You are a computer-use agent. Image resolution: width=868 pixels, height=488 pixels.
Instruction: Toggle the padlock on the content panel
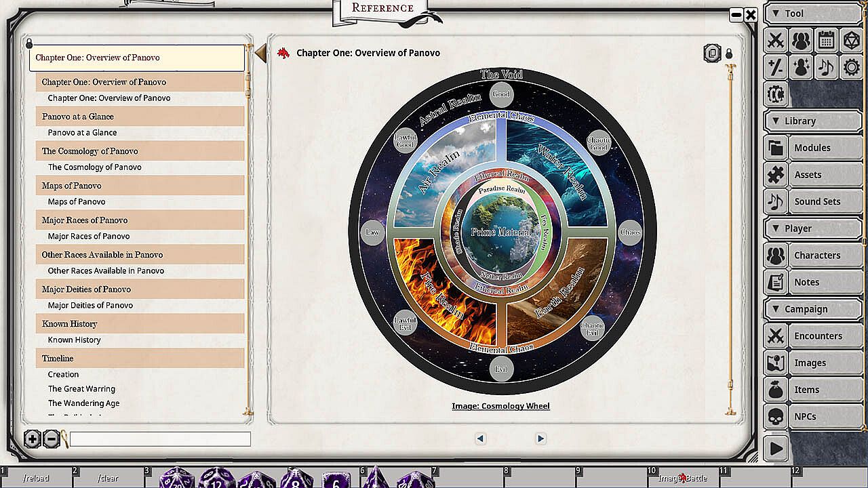point(729,54)
